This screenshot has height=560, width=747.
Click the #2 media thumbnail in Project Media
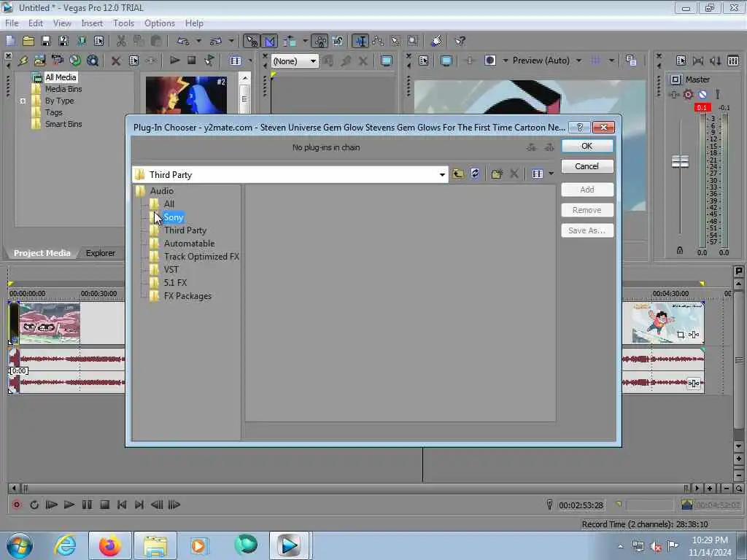pyautogui.click(x=186, y=95)
